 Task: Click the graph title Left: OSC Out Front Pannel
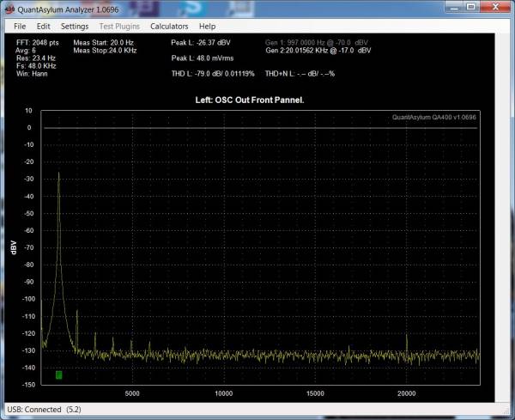(x=250, y=100)
